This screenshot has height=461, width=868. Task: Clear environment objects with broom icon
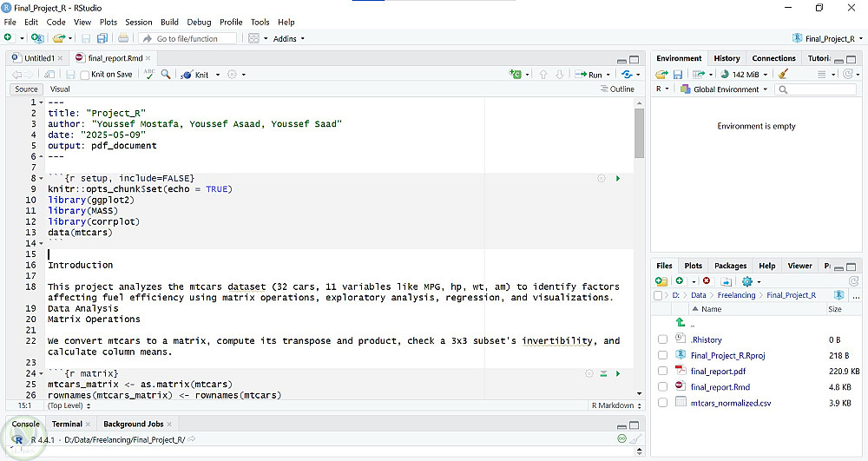[x=783, y=74]
